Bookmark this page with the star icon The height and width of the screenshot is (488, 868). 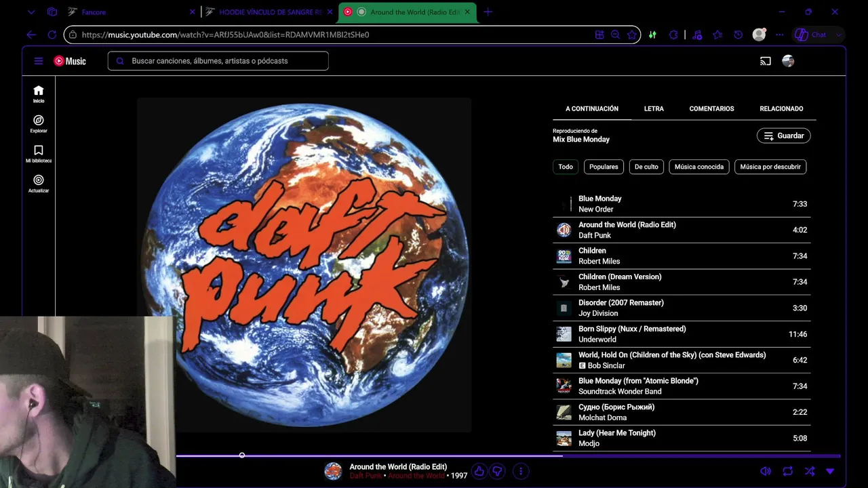click(x=632, y=35)
